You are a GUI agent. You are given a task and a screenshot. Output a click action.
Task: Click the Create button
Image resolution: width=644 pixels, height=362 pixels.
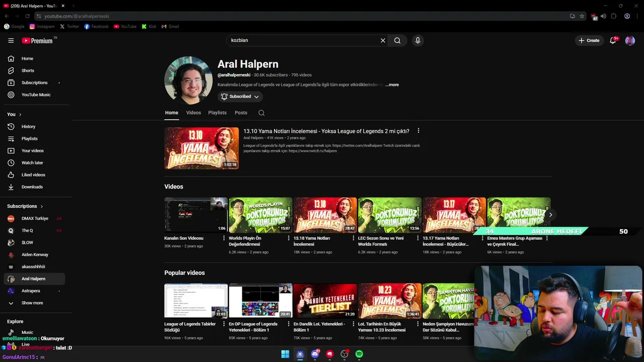(x=589, y=41)
